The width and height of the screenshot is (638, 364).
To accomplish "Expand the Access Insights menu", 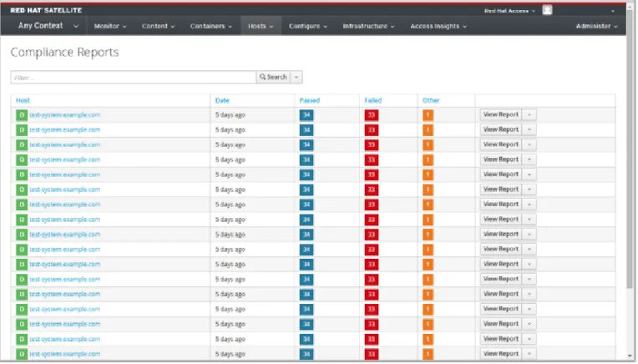I will click(438, 26).
